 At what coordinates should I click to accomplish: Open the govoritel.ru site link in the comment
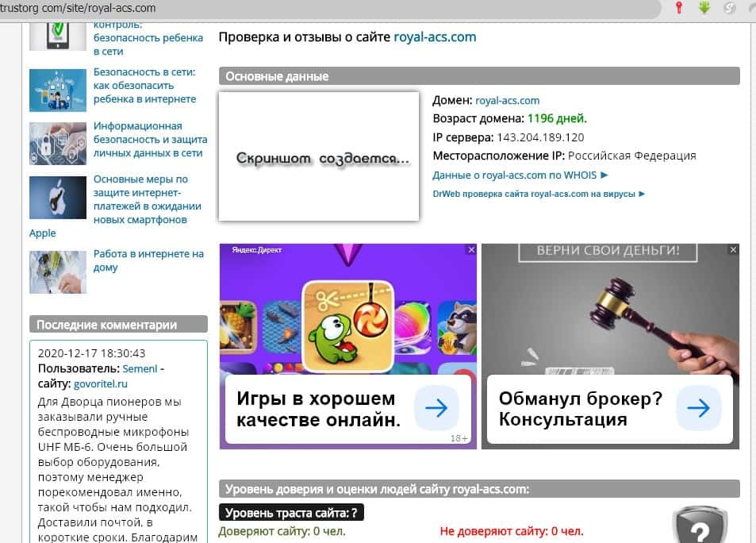click(100, 384)
